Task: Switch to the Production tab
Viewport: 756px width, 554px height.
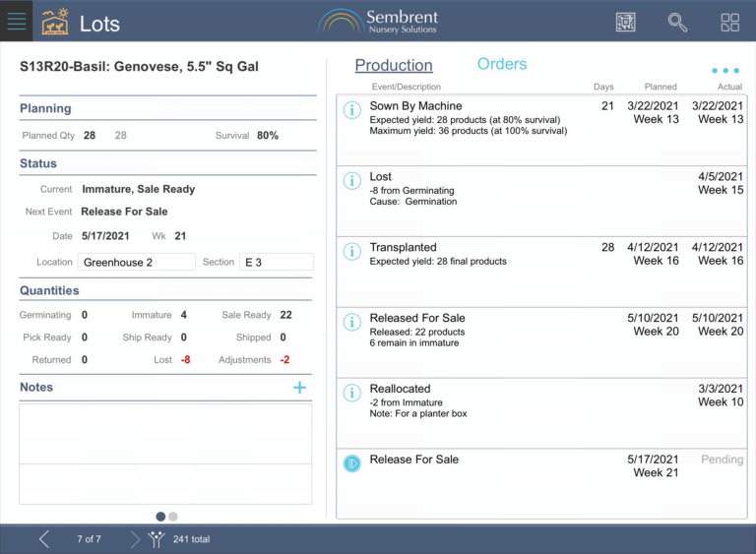Action: [x=394, y=65]
